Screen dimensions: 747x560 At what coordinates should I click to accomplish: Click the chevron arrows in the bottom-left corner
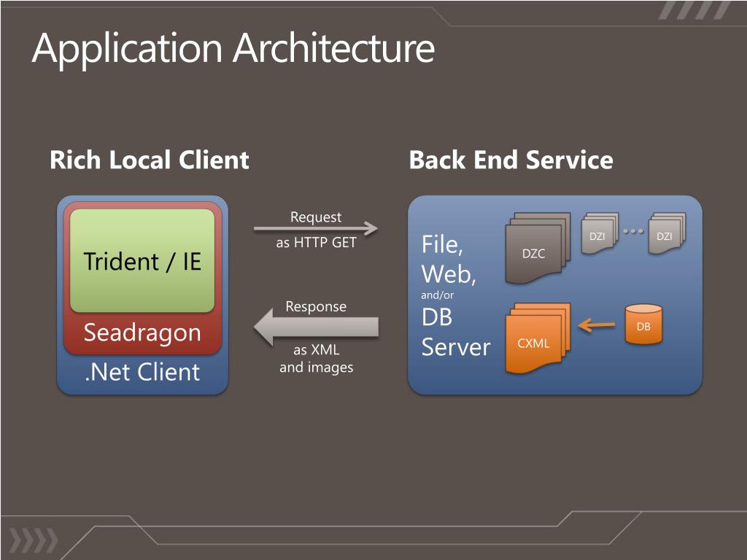34,540
